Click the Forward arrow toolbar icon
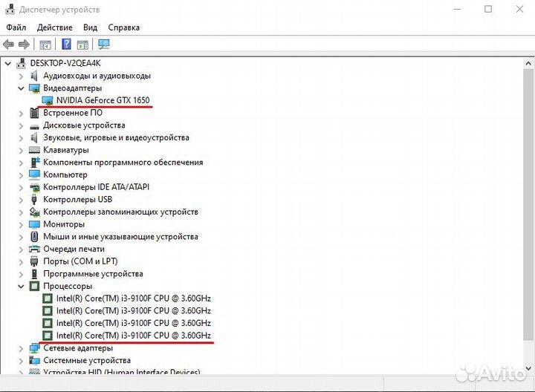This screenshot has height=392, width=535. [24, 45]
